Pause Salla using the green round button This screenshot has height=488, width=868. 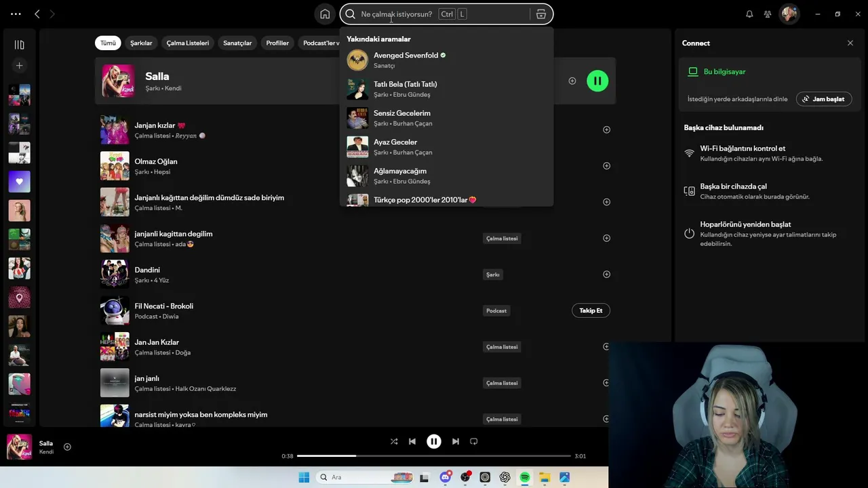597,81
